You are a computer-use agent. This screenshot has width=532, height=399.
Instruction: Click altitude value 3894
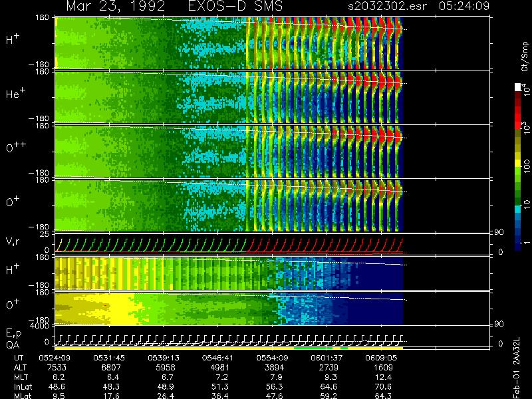(x=274, y=368)
